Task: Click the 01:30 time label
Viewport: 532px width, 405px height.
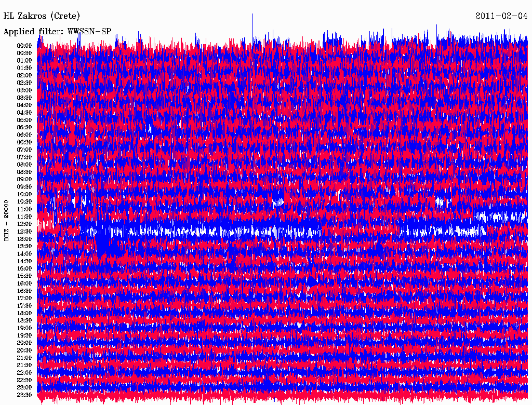Action: (24, 68)
